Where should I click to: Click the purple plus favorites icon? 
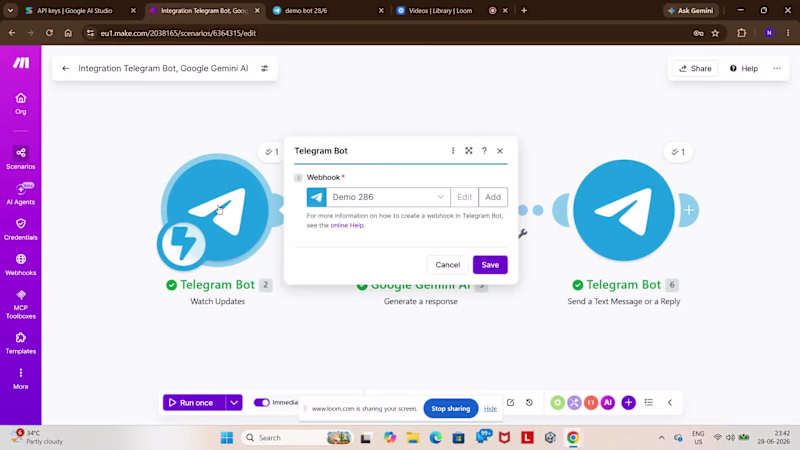click(x=629, y=403)
